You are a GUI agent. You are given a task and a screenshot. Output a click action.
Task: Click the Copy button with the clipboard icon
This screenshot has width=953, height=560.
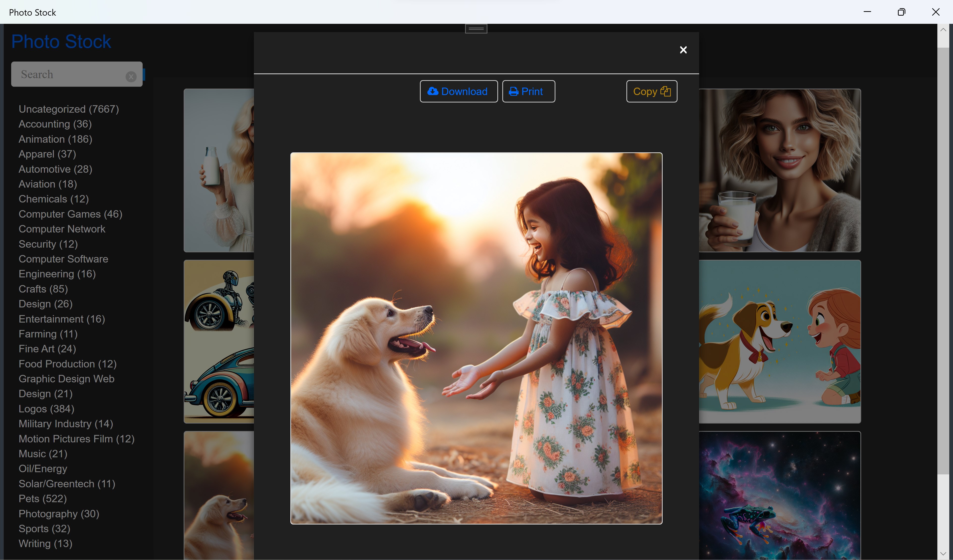click(x=651, y=91)
